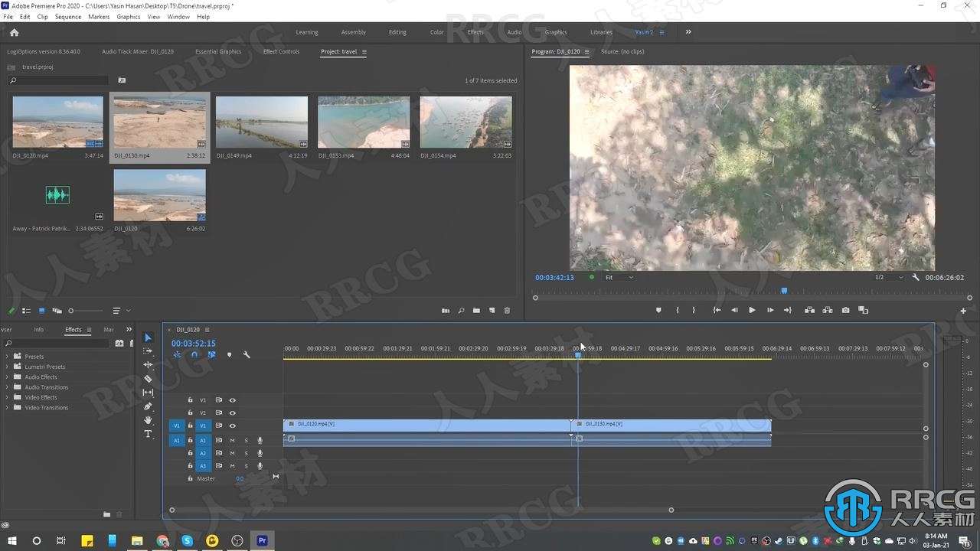Viewport: 980px width, 551px height.
Task: Select the Pen tool
Action: (x=148, y=406)
